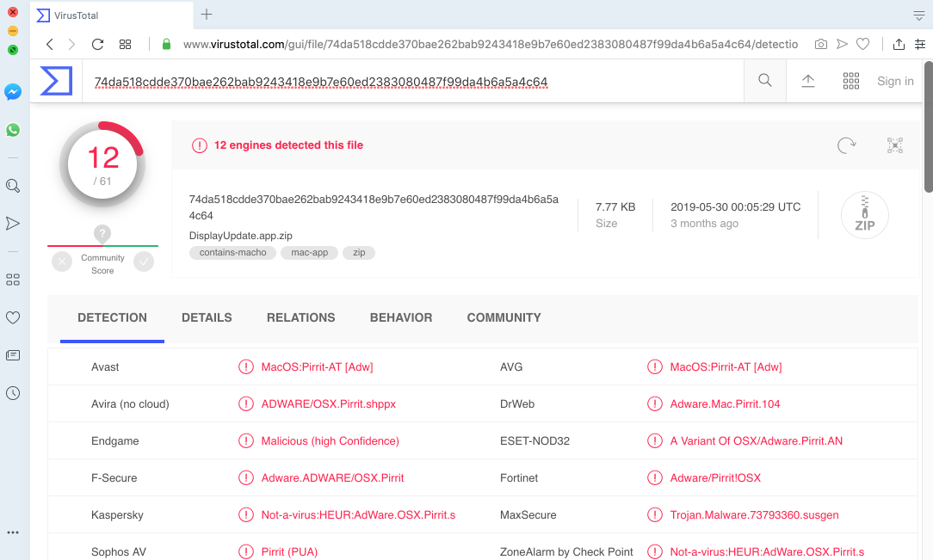This screenshot has height=560, width=933.
Task: Downvote the Community Score
Action: 61,262
